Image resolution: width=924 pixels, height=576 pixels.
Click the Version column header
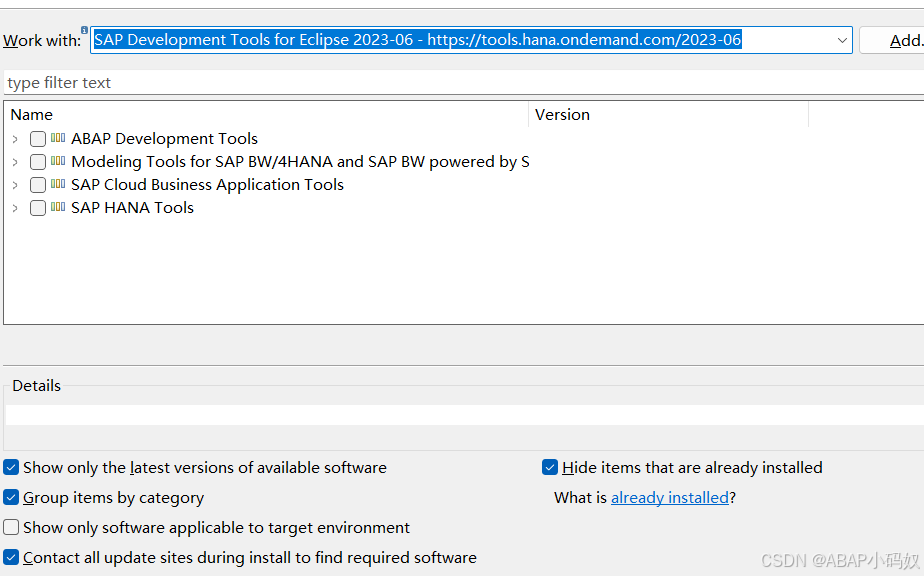[669, 114]
